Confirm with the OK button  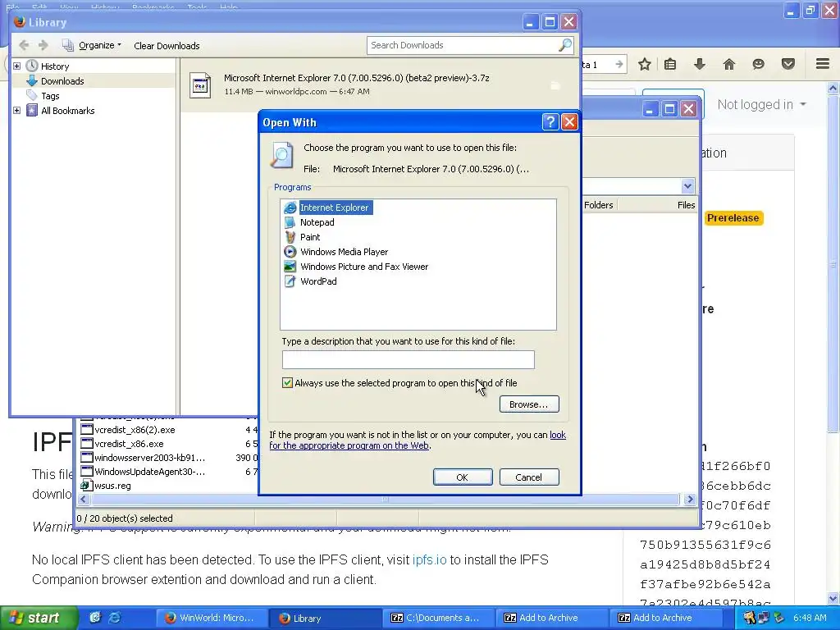point(463,477)
